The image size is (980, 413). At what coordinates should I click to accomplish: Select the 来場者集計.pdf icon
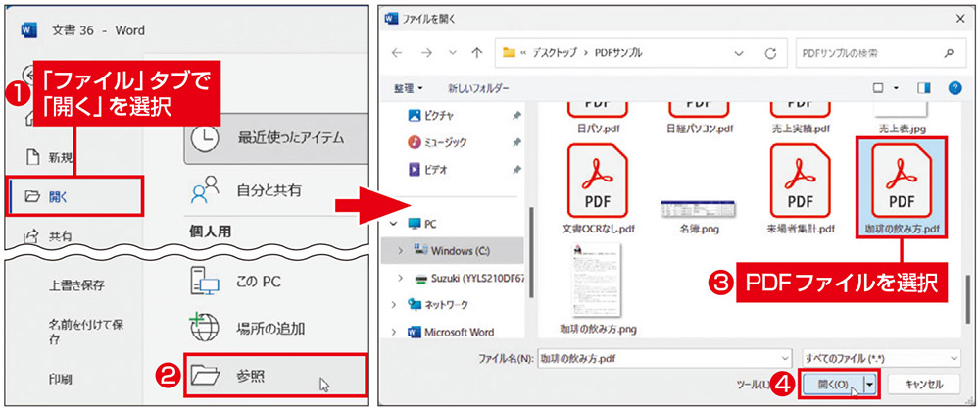800,180
